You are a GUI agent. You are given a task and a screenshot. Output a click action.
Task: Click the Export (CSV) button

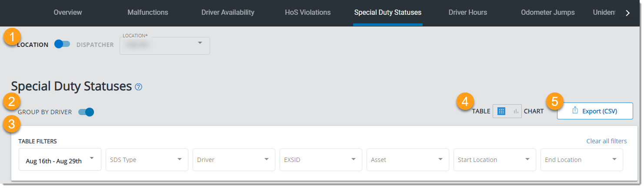click(595, 111)
